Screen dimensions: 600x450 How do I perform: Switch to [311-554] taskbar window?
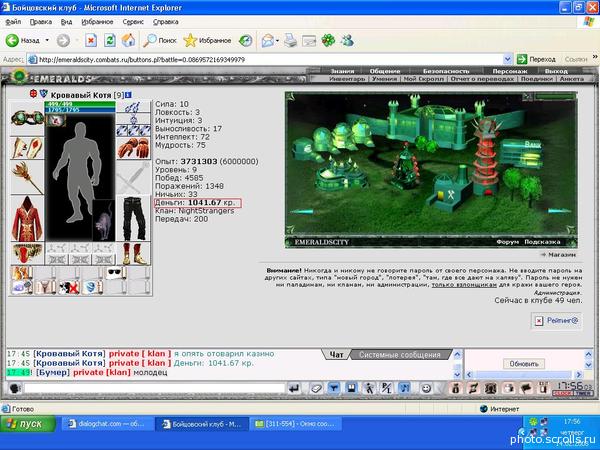296,424
